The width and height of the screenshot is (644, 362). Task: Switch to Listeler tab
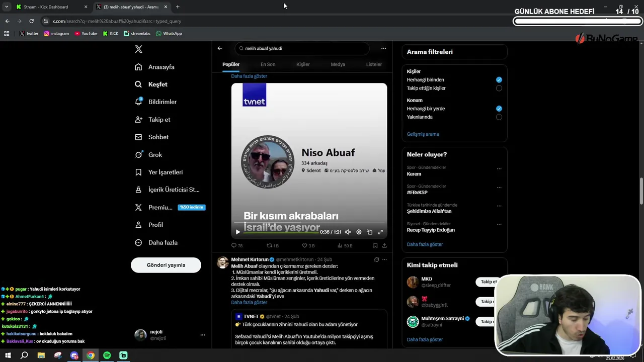pyautogui.click(x=374, y=64)
